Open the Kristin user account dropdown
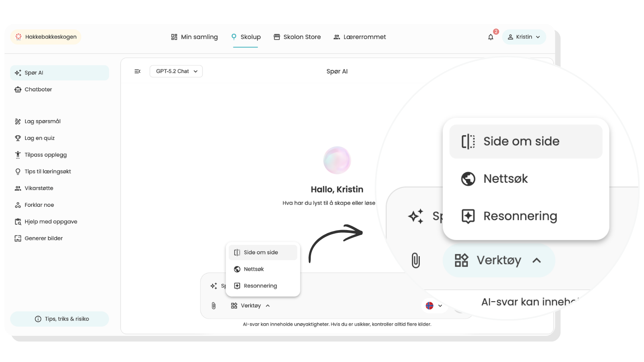The image size is (644, 362). 524,37
